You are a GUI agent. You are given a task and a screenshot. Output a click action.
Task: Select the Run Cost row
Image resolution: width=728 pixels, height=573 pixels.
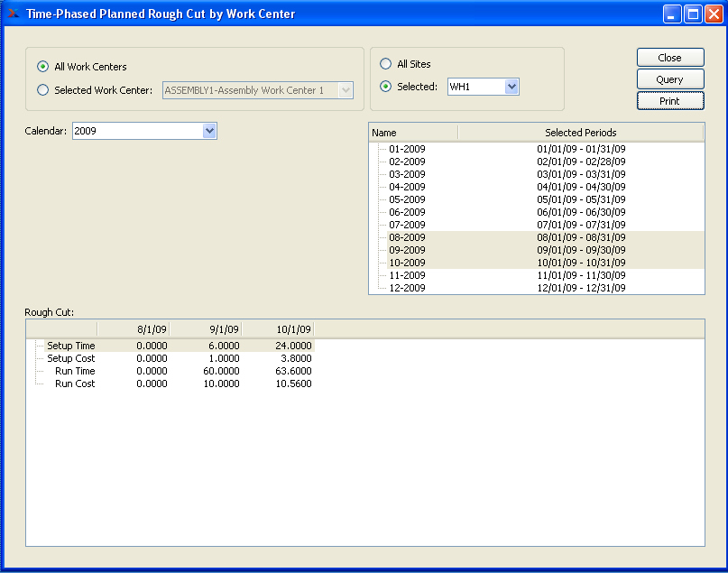pos(74,384)
